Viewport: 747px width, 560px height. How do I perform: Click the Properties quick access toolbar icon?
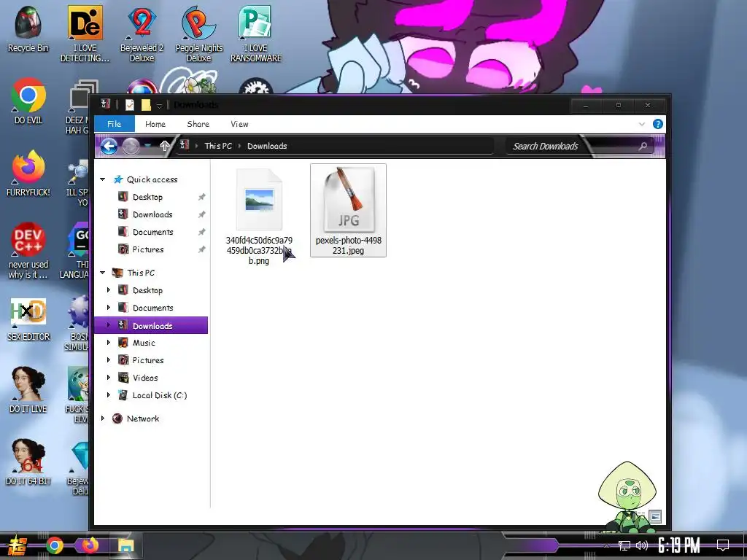[x=130, y=105]
